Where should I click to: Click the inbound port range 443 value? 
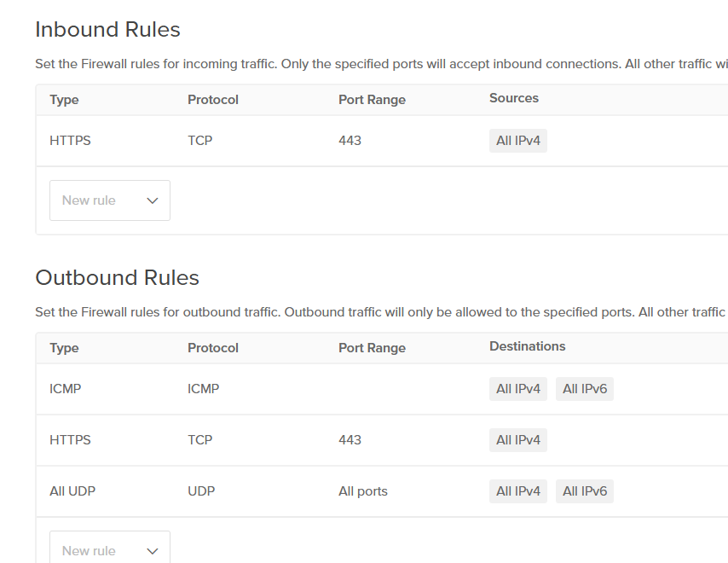(350, 141)
